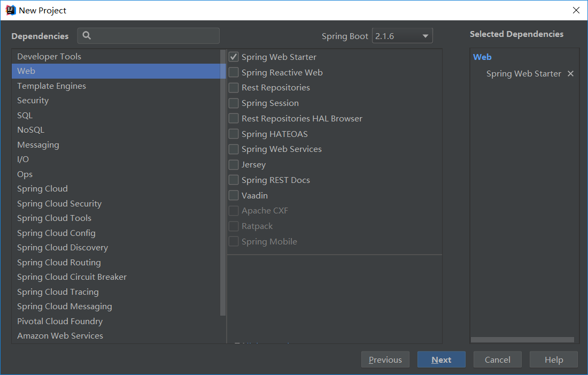Select the SQL category

coord(116,115)
